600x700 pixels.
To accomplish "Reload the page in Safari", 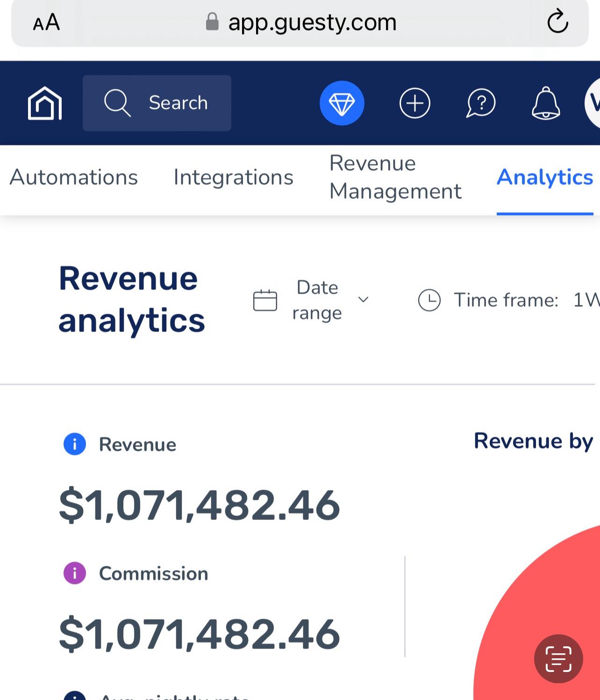I will (x=557, y=22).
